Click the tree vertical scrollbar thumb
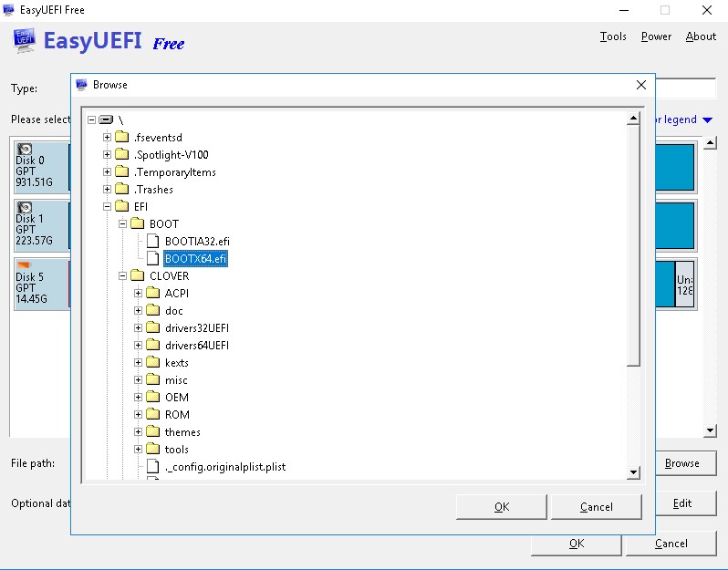This screenshot has height=570, width=728. tap(633, 245)
